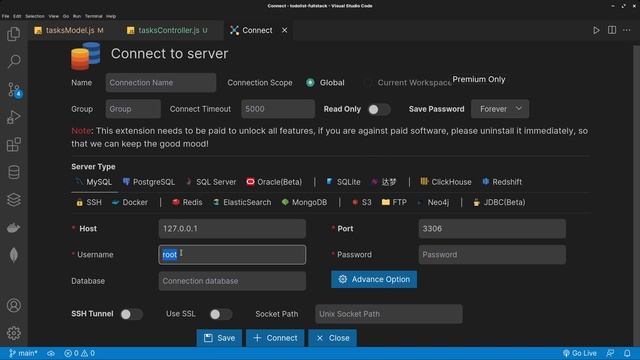Image resolution: width=640 pixels, height=360 pixels.
Task: Select the Current Workspace scope radio
Action: (x=367, y=83)
